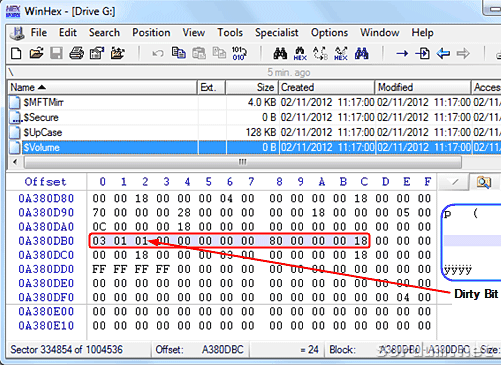501x365 pixels.
Task: Copy block with the two-pages icon
Action: click(x=179, y=53)
